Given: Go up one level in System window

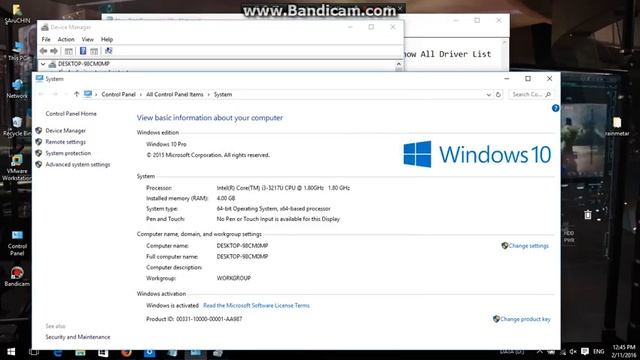Looking at the screenshot, I should pyautogui.click(x=76, y=94).
